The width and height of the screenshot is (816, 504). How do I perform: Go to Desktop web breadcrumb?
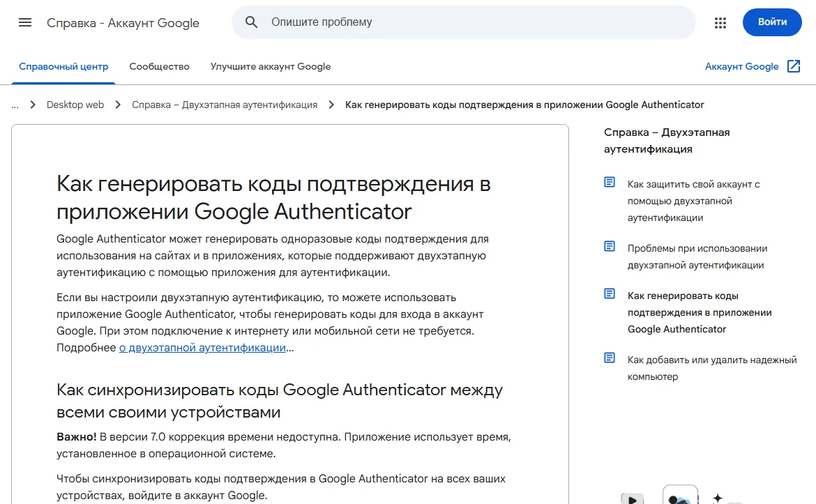pyautogui.click(x=75, y=105)
